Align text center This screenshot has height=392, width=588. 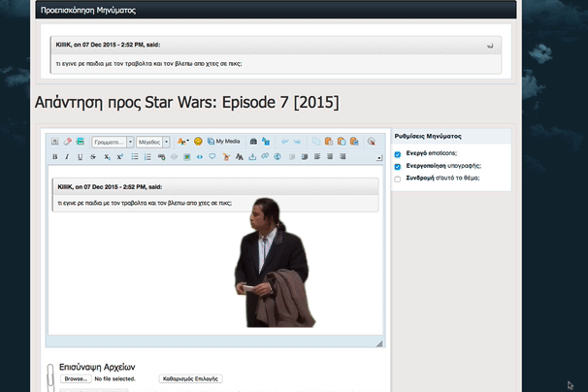[330, 156]
